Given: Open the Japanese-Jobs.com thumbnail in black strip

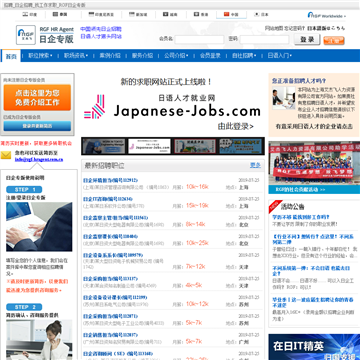Looking at the screenshot, I should (x=149, y=146).
